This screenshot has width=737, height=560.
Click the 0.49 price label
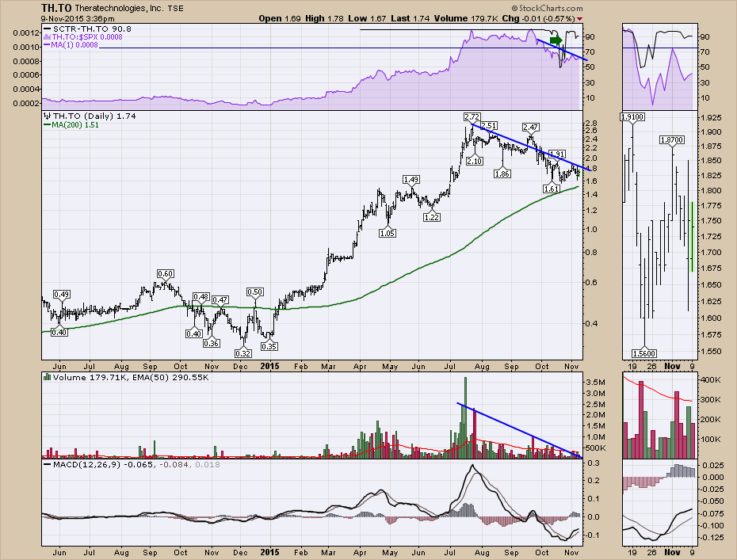(x=62, y=294)
